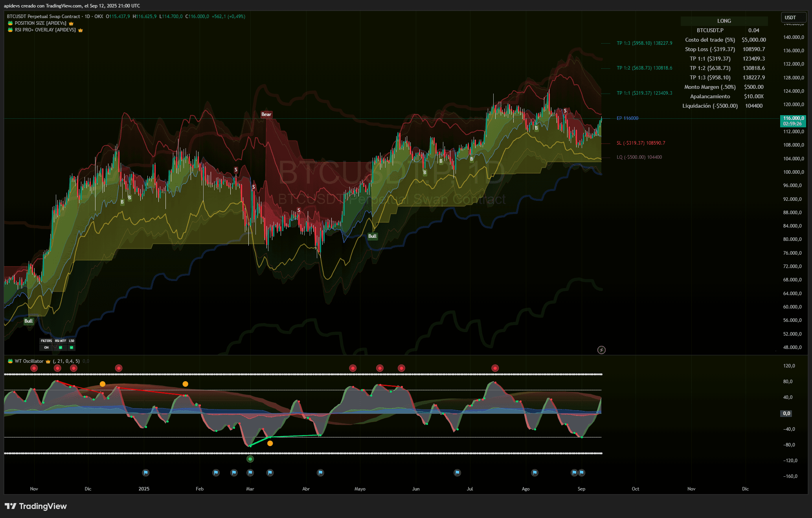This screenshot has width=812, height=518.
Task: Click blue flag marker above the Ago label
Action: pyautogui.click(x=535, y=472)
